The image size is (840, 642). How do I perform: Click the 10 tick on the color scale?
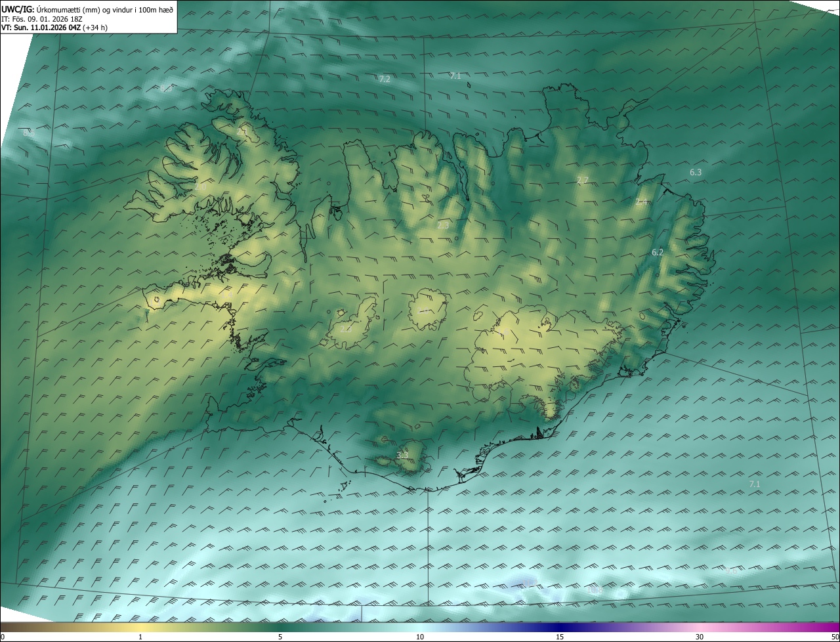tap(420, 637)
